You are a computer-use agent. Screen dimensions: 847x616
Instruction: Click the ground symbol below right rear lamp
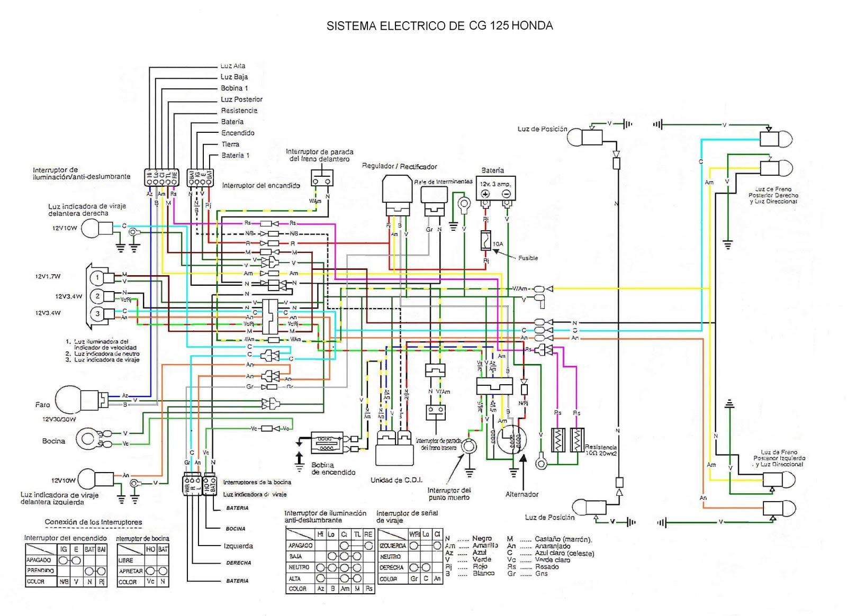coord(727,245)
